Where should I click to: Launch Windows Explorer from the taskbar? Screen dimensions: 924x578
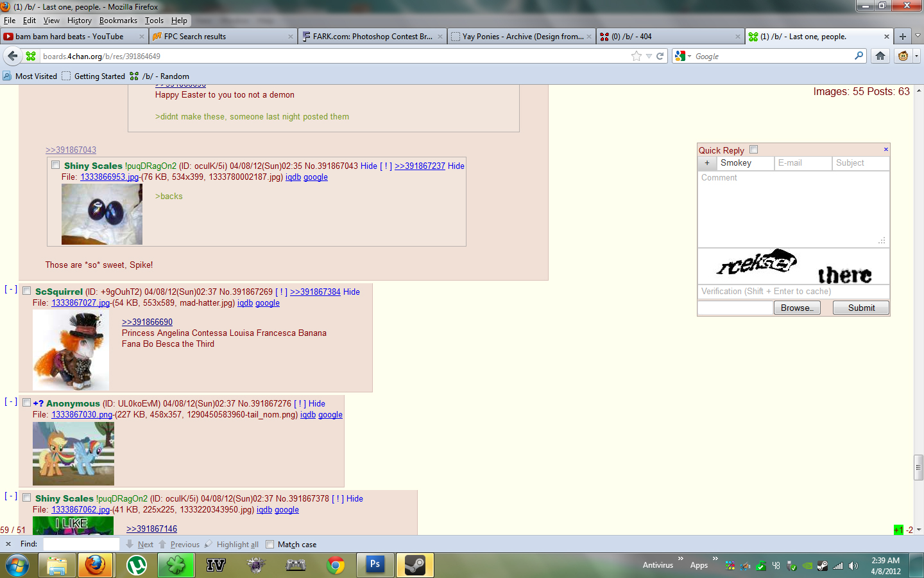57,565
